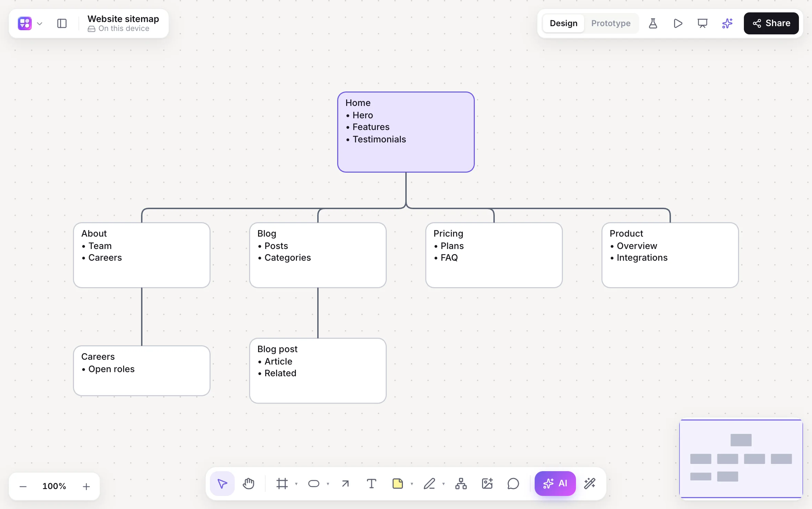Image resolution: width=812 pixels, height=509 pixels.
Task: Select the Product sitemap node
Action: (x=670, y=255)
